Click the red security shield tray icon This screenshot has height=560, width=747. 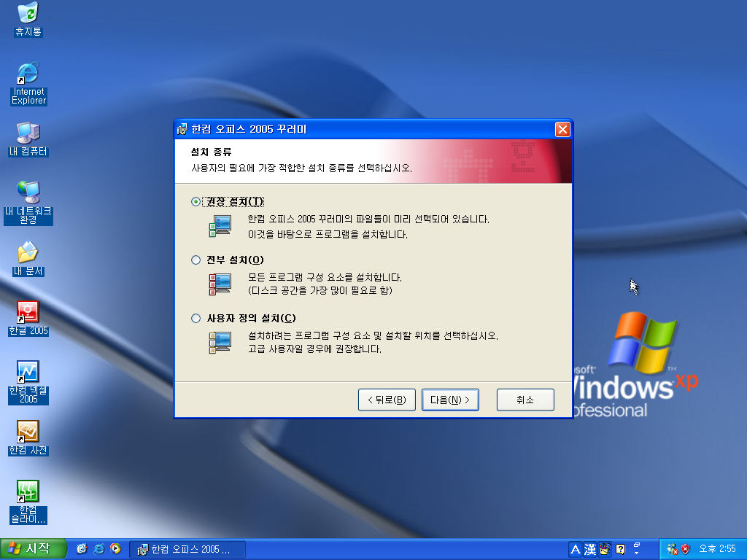click(686, 550)
